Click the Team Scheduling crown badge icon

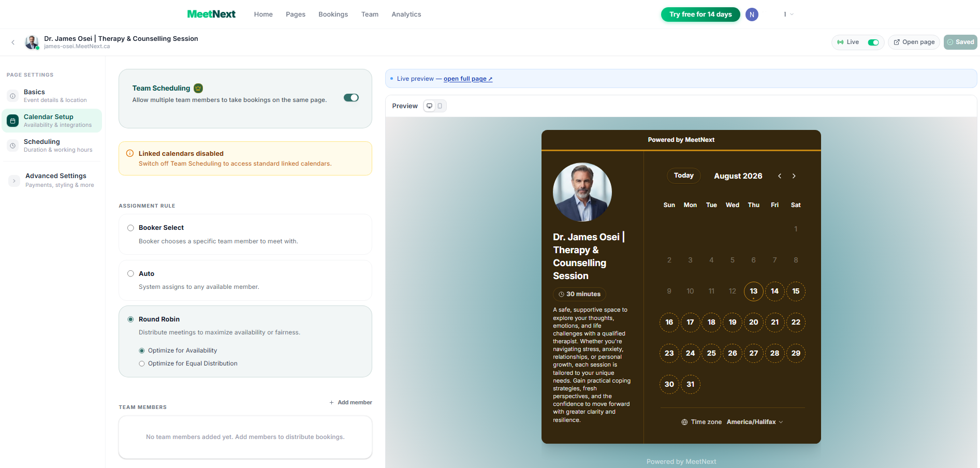(198, 88)
